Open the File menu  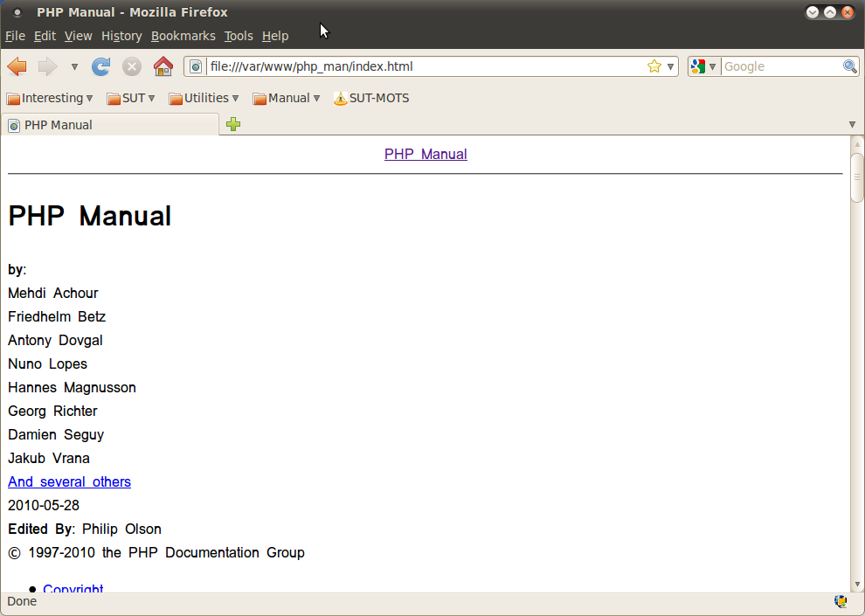pos(16,36)
